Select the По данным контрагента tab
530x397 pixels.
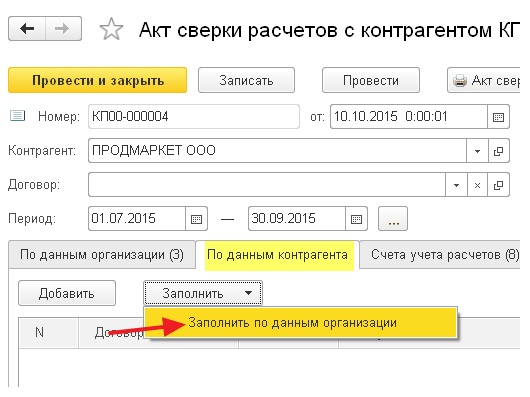click(x=278, y=255)
